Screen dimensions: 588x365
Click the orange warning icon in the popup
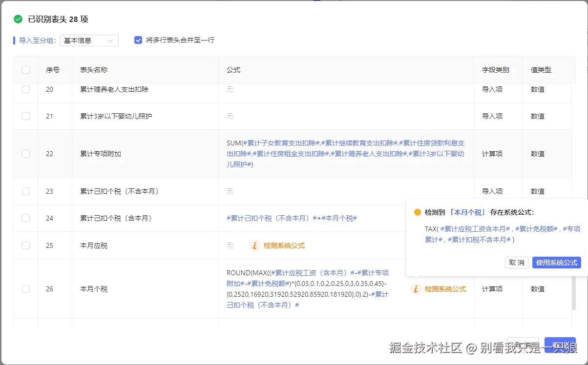(x=418, y=212)
